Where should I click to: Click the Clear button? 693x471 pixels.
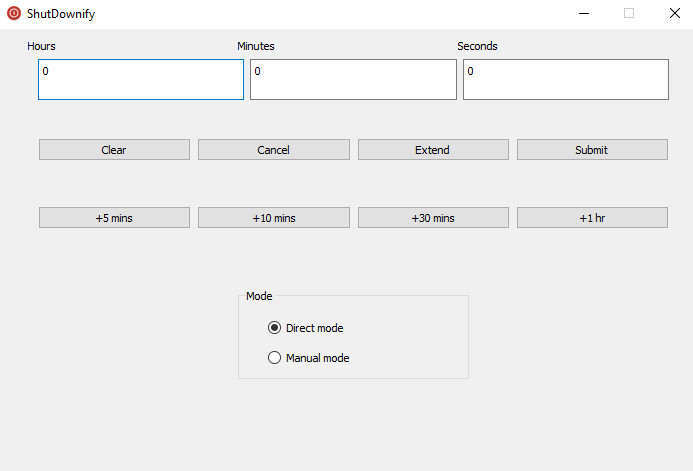[114, 150]
